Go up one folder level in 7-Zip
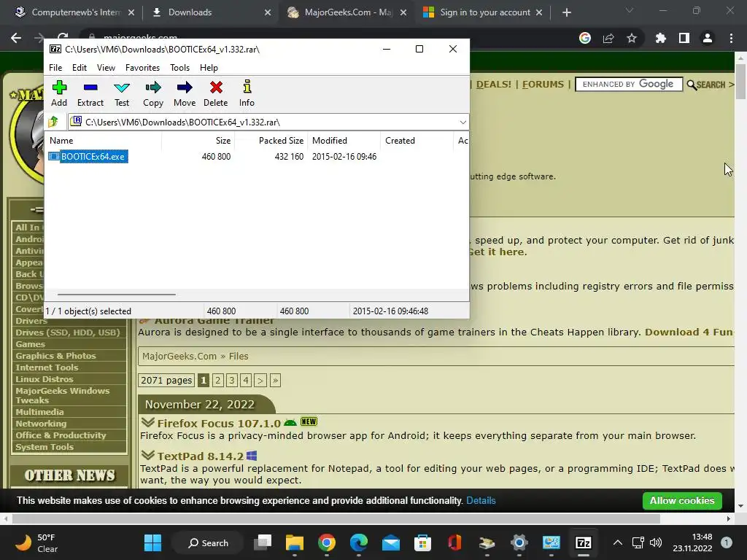This screenshot has width=747, height=560. pyautogui.click(x=53, y=122)
